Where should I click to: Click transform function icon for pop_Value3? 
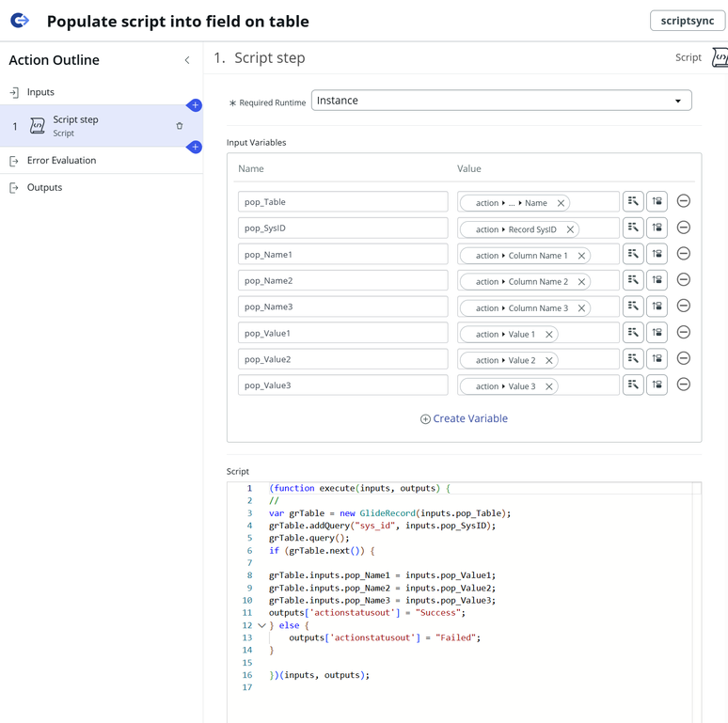click(657, 385)
